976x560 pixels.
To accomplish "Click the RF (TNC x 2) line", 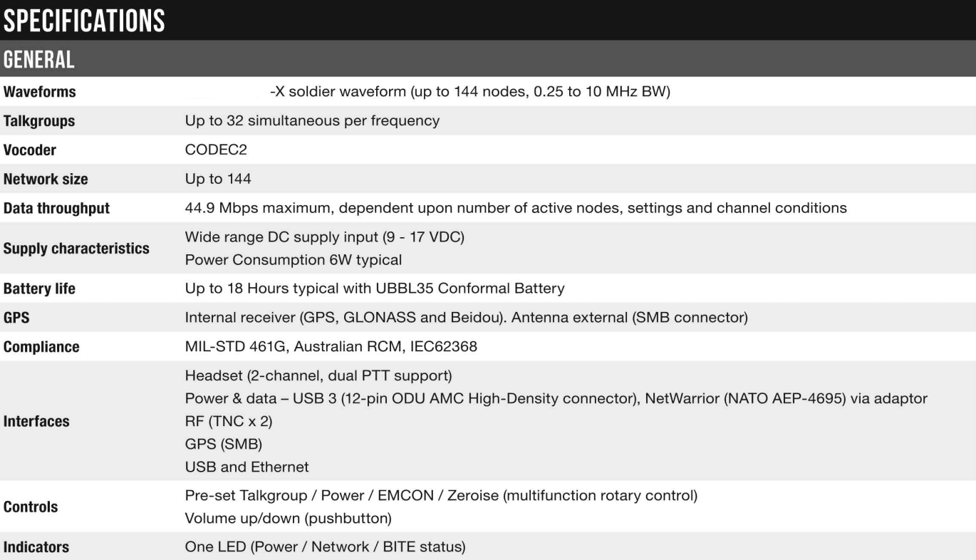I will coord(228,421).
